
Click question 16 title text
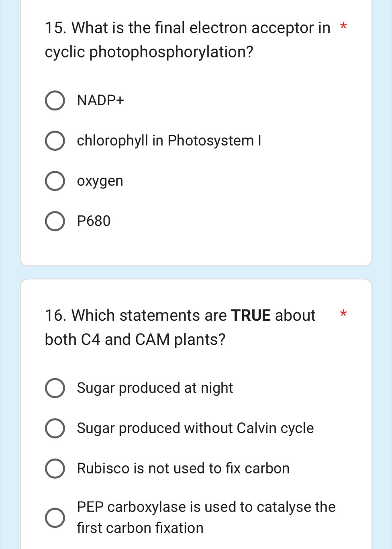tap(180, 327)
